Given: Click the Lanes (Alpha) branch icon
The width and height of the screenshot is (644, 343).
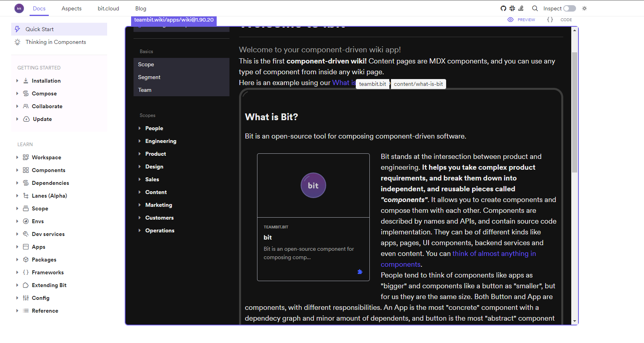Looking at the screenshot, I should [x=26, y=196].
